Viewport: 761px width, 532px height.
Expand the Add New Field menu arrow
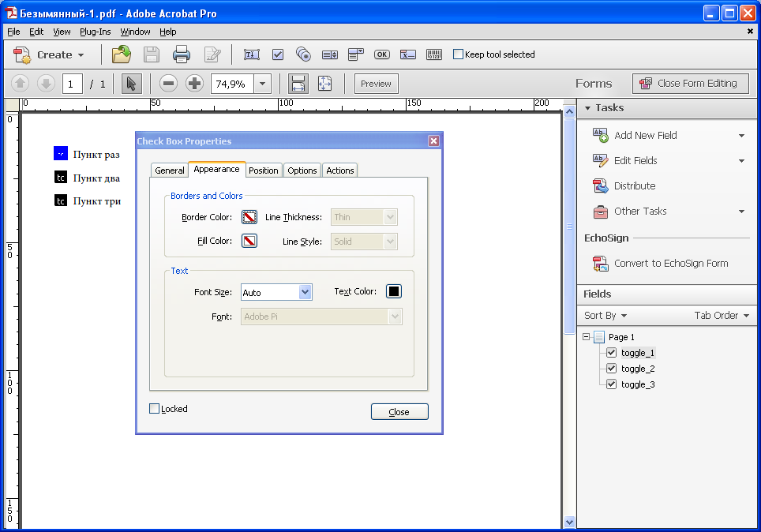click(x=741, y=136)
